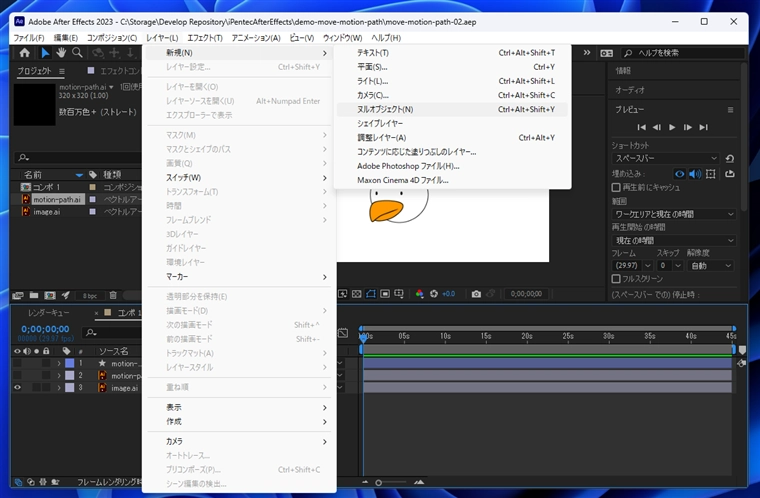This screenshot has width=760, height=498.
Task: Click the Home icon in toolbar
Action: click(25, 52)
